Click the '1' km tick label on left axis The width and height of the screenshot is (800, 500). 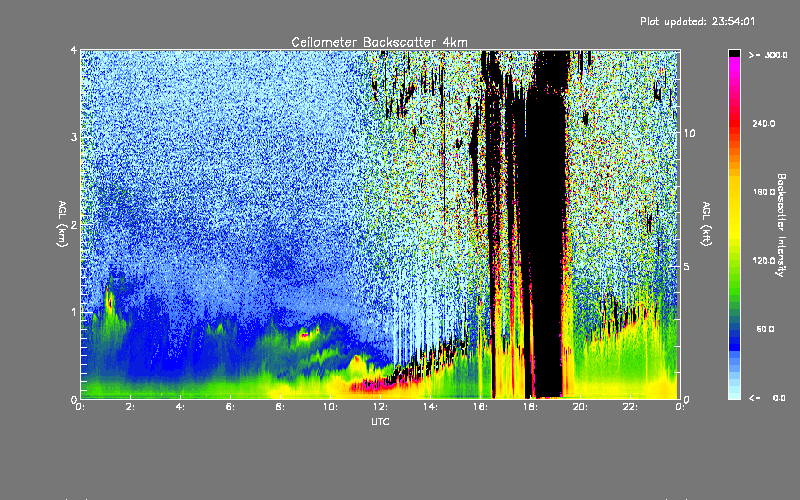[x=74, y=312]
